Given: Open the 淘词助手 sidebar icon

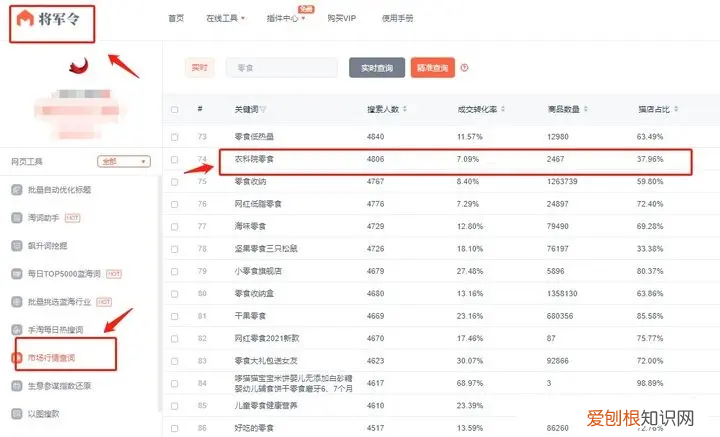Looking at the screenshot, I should (17, 218).
